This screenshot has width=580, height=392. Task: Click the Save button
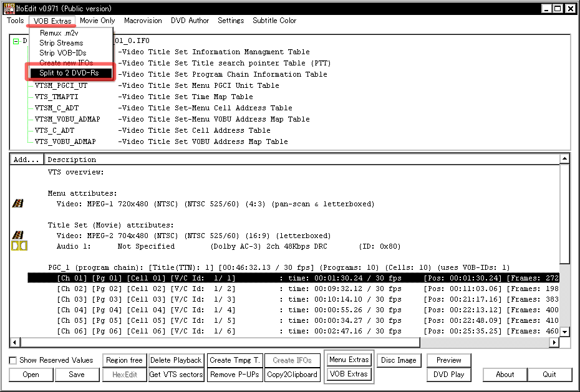point(77,375)
